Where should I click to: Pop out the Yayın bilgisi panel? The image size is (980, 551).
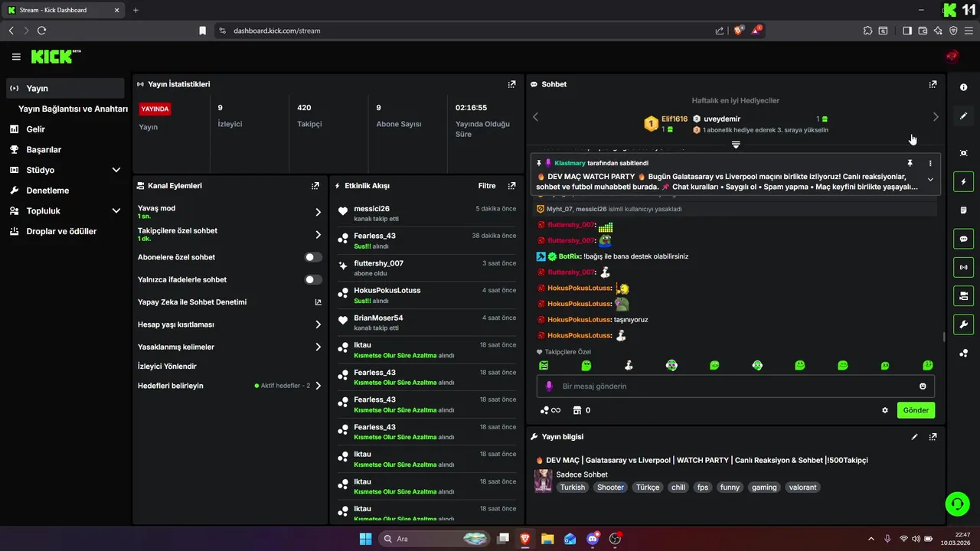[933, 437]
